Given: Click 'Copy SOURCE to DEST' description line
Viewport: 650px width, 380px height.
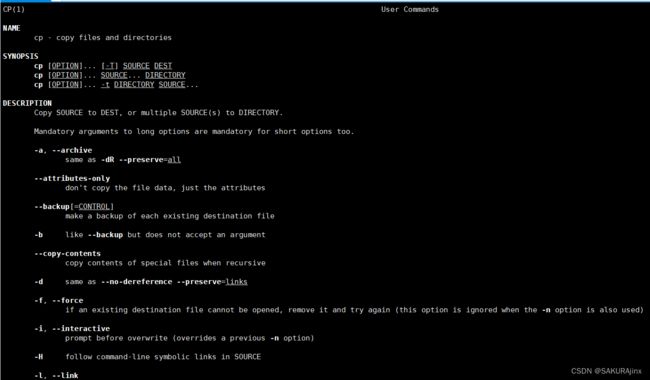Looking at the screenshot, I should pos(158,112).
